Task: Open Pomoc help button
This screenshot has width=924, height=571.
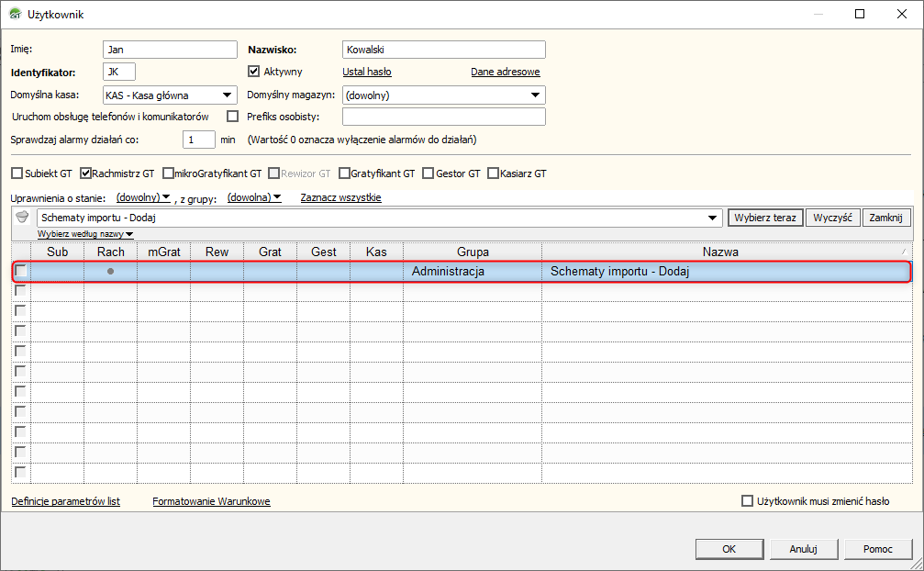Action: (878, 549)
